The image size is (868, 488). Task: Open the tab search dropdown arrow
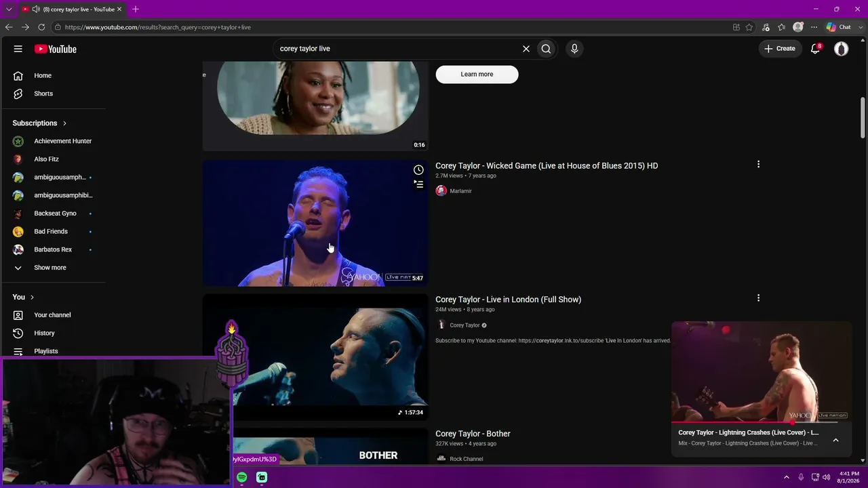[9, 9]
